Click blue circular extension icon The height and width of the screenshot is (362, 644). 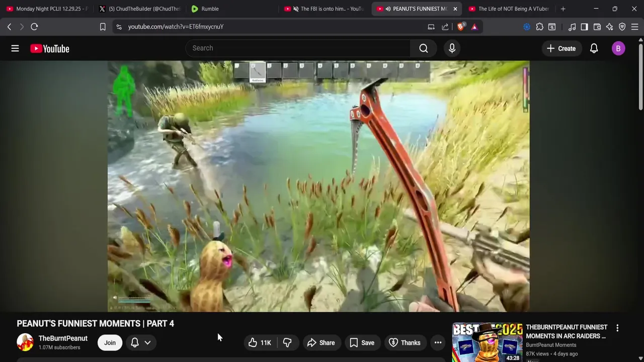coord(527,27)
